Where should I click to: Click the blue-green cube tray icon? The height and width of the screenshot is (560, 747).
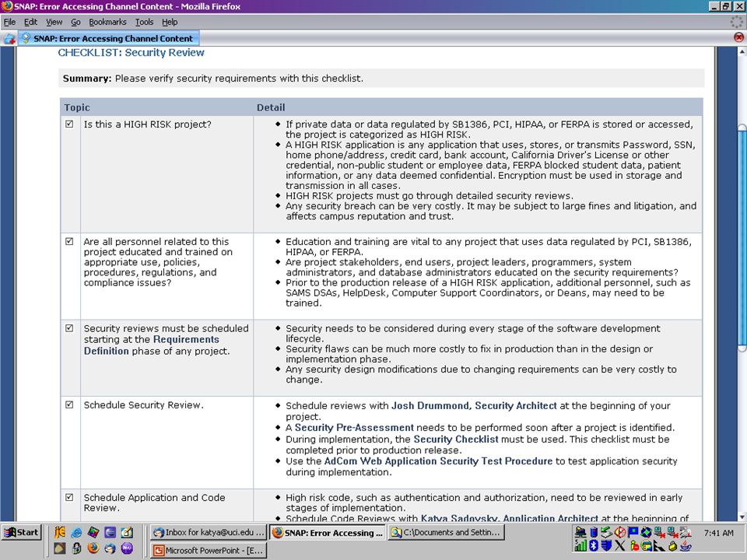point(647,532)
